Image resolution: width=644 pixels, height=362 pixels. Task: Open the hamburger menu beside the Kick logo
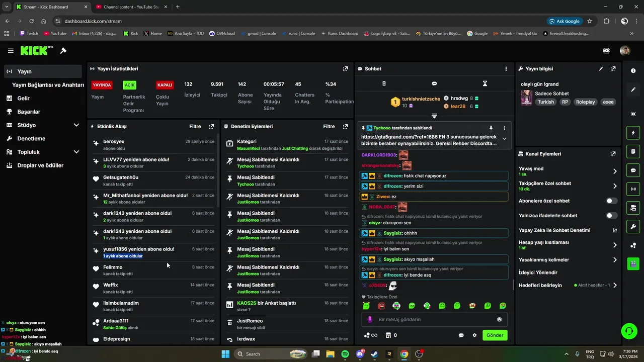click(x=11, y=51)
